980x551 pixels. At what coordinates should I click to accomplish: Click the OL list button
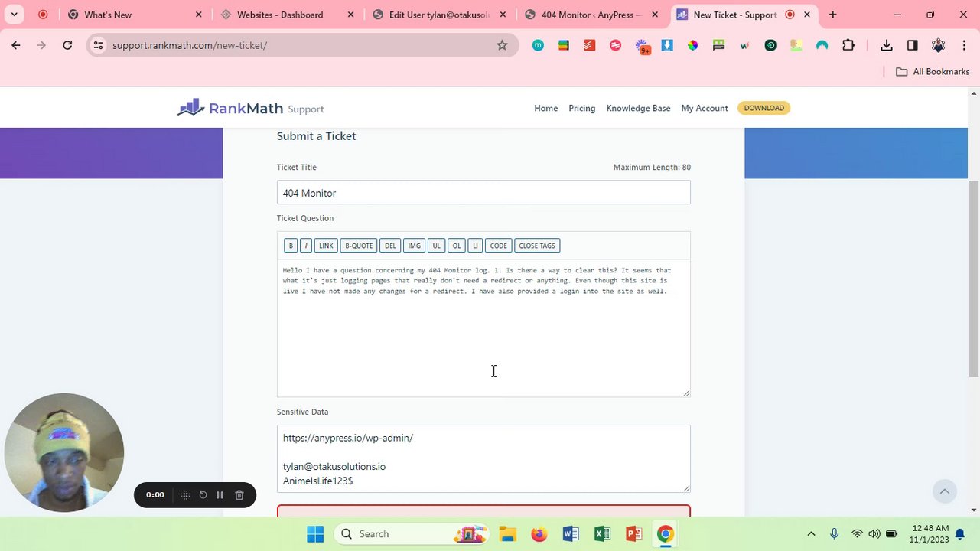(x=457, y=246)
